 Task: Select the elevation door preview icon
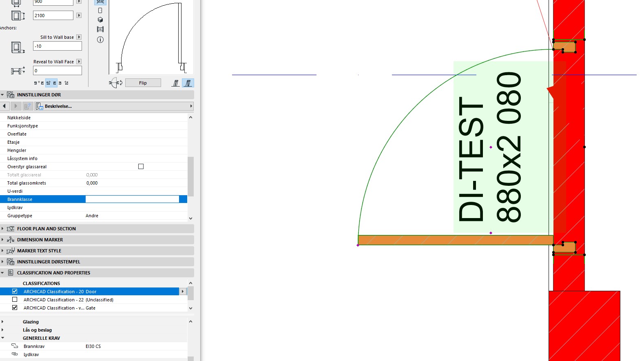tap(100, 10)
